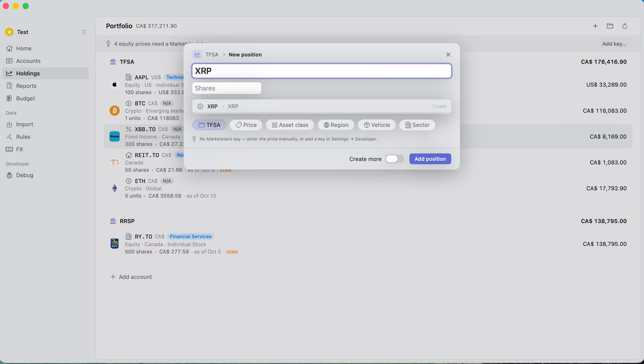This screenshot has width=644, height=364.
Task: Toggle the Create more switch
Action: coord(394,159)
